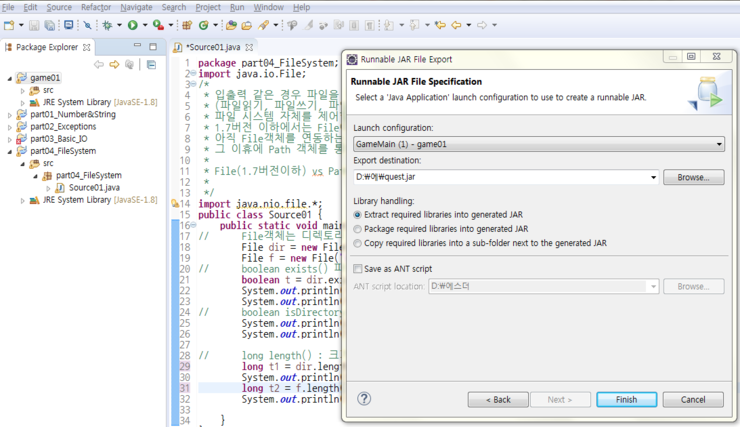Click the Search flashlight icon
The width and height of the screenshot is (740, 427).
[x=263, y=25]
